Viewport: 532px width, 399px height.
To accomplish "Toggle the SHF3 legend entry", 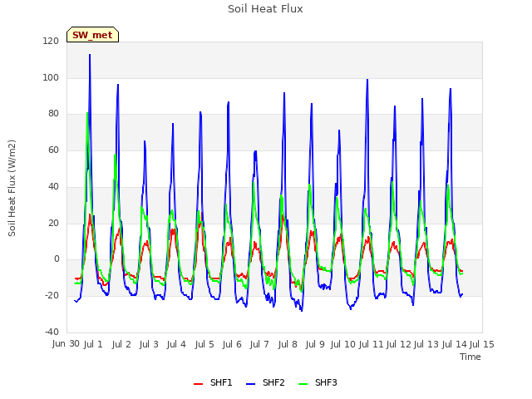I will pos(318,383).
